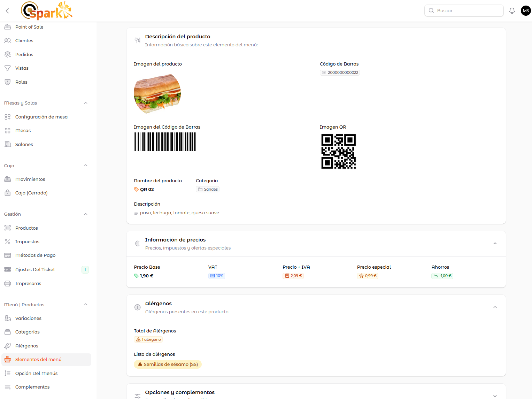
Task: Click the Alérgenos sidebar icon
Action: 8,346
